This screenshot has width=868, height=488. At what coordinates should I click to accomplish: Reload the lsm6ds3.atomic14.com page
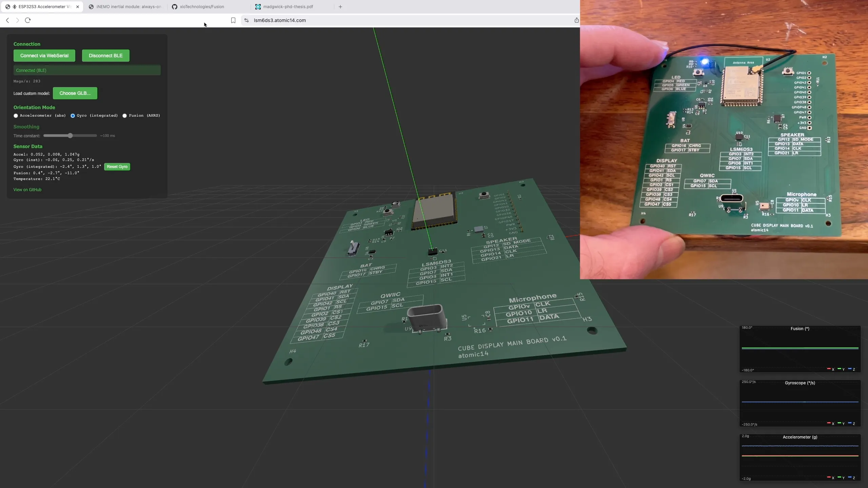coord(27,20)
